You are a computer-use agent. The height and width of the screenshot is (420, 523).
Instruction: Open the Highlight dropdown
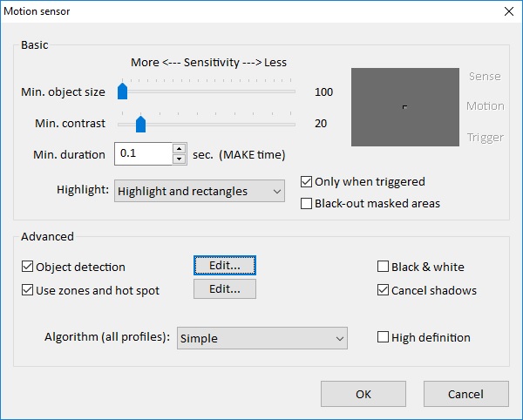click(200, 191)
